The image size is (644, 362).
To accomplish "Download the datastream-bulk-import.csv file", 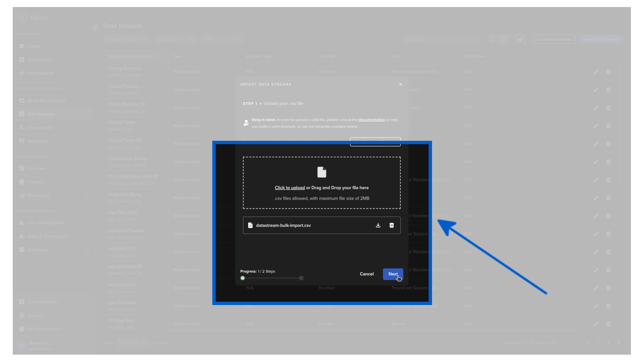I will [x=378, y=225].
